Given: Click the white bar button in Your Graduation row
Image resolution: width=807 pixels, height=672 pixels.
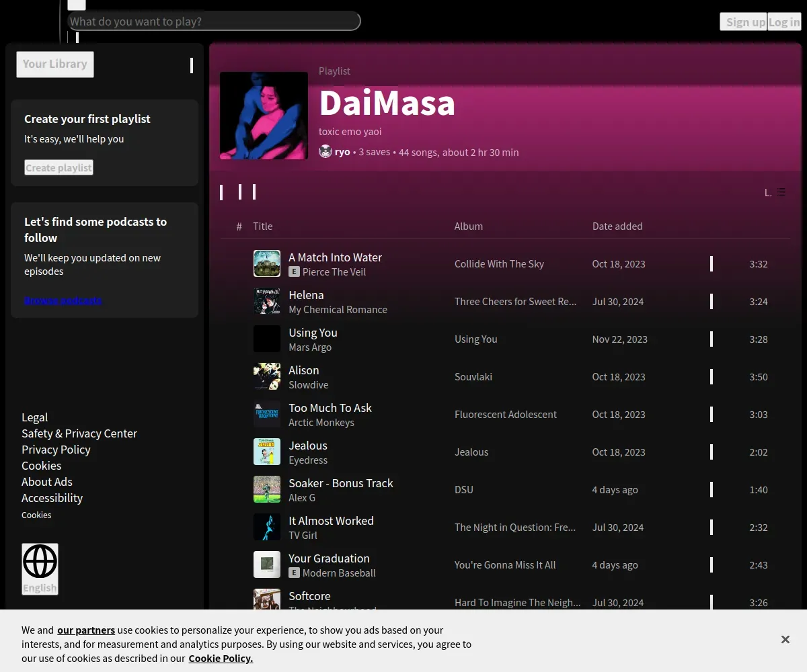Looking at the screenshot, I should coord(712,564).
